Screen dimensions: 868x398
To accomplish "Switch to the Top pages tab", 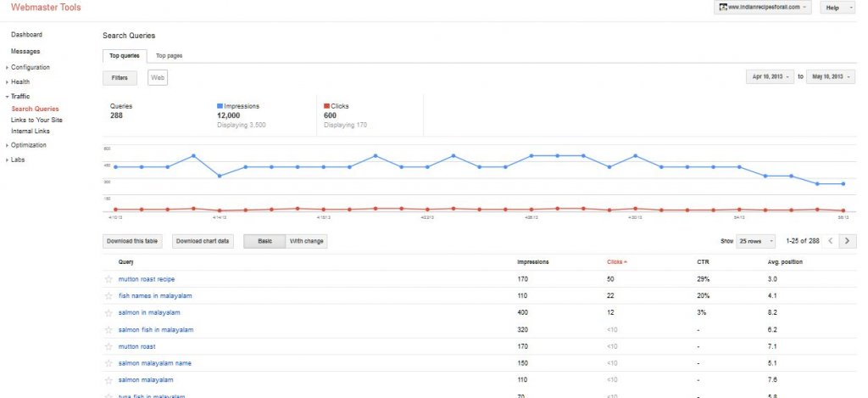I will pyautogui.click(x=169, y=56).
